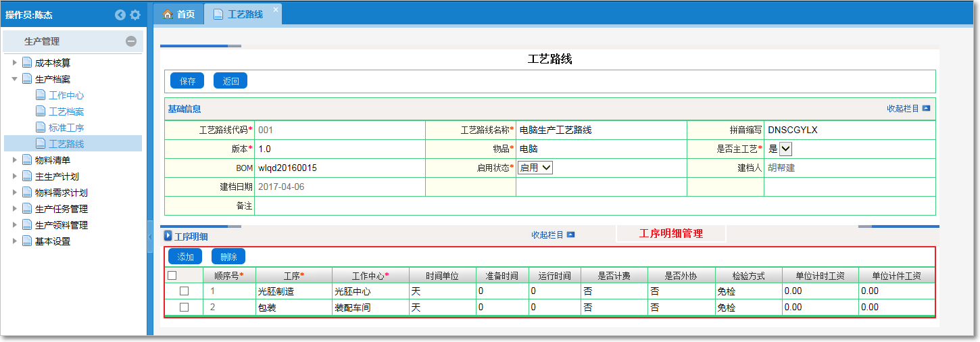Image resolution: width=980 pixels, height=342 pixels.
Task: Click the back arrow icon in sidebar header
Action: pos(120,14)
